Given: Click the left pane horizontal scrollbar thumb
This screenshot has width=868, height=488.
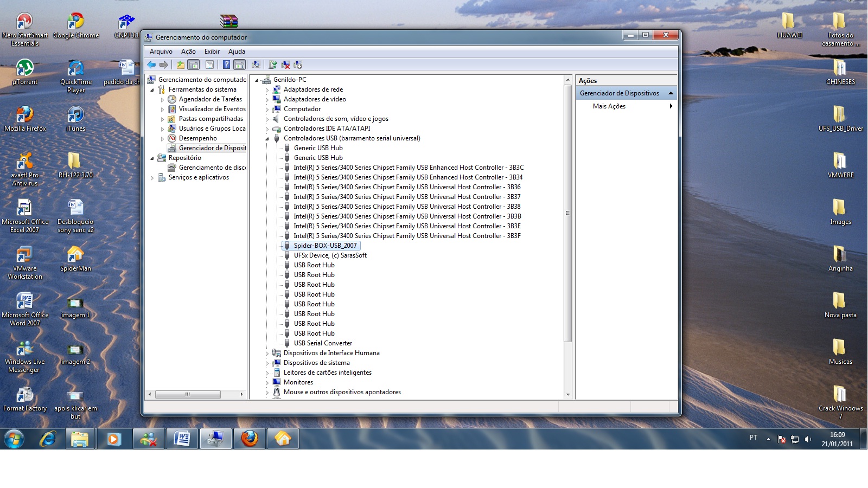Looking at the screenshot, I should 188,394.
